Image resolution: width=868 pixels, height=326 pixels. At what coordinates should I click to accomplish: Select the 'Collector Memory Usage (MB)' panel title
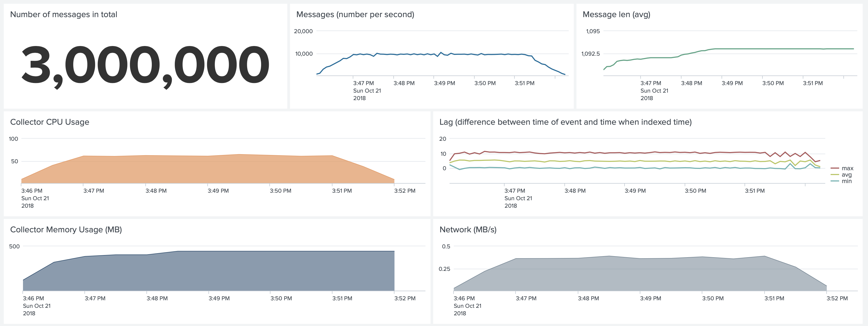[x=66, y=229]
